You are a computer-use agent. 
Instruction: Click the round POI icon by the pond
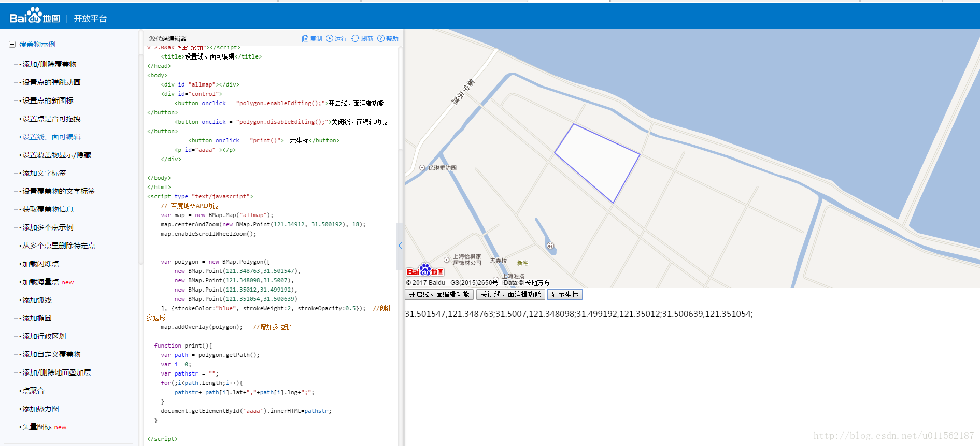550,246
